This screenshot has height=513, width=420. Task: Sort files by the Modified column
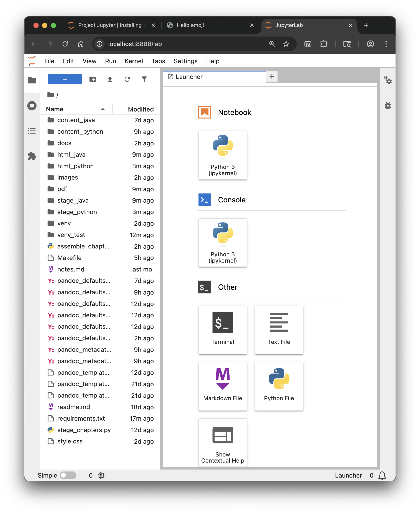136,109
